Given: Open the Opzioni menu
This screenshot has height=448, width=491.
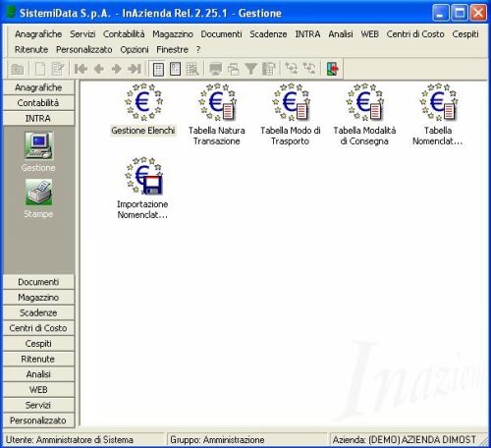Looking at the screenshot, I should [135, 49].
